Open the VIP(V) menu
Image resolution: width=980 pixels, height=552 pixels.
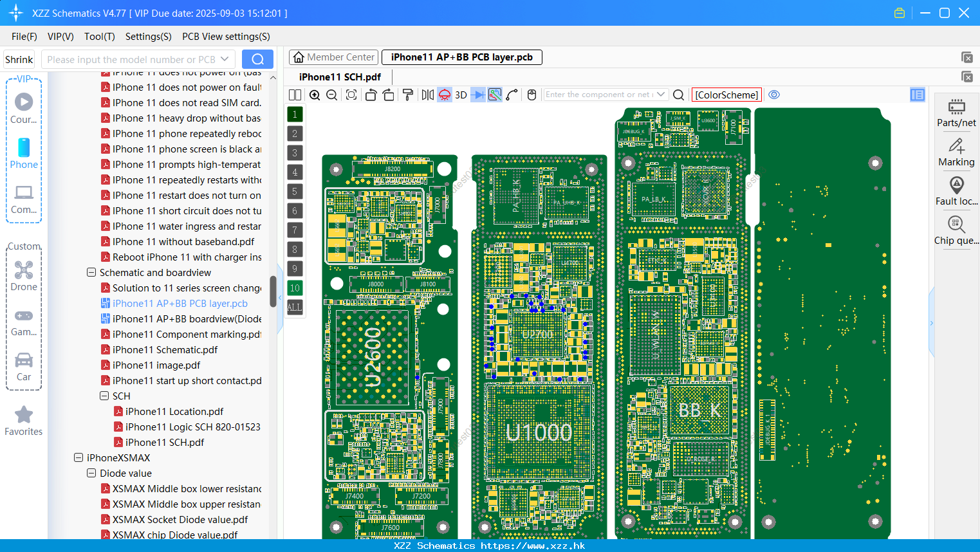pyautogui.click(x=60, y=37)
